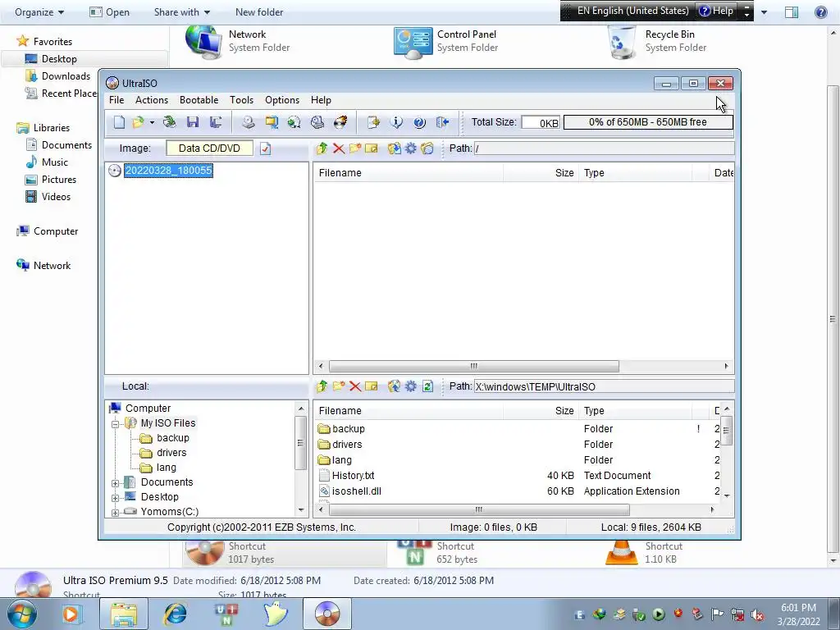Open the File menu
Viewport: 840px width, 630px height.
[116, 100]
